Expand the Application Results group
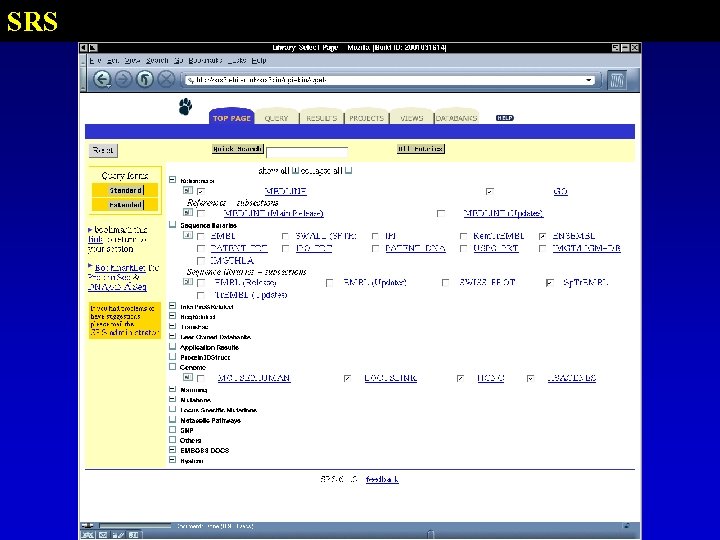The width and height of the screenshot is (720, 540). (x=173, y=347)
